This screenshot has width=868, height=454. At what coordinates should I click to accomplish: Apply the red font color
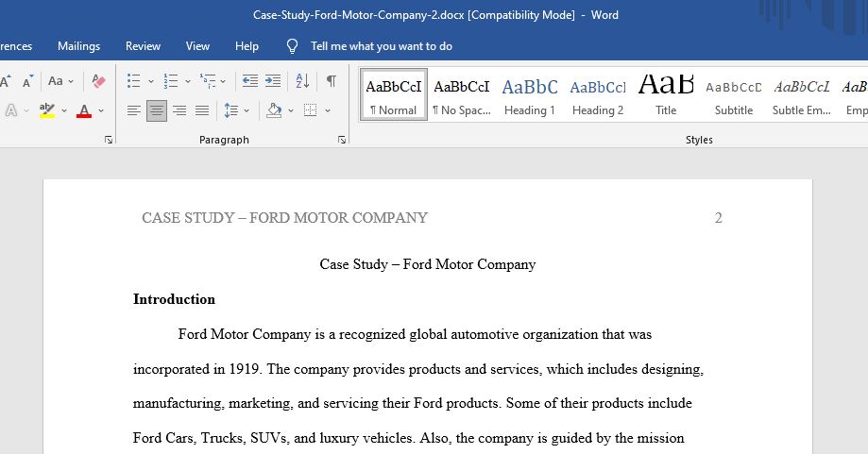(84, 110)
